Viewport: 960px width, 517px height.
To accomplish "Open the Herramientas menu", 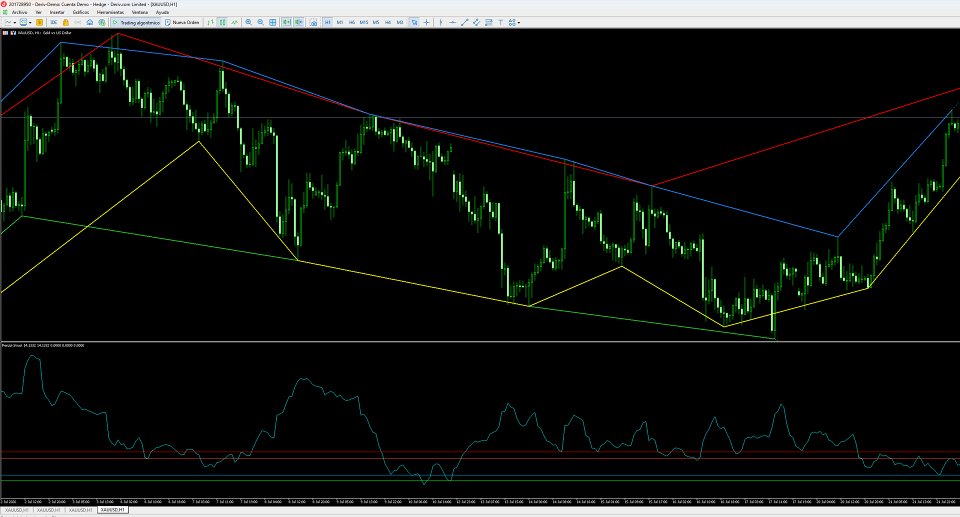I will coord(110,12).
